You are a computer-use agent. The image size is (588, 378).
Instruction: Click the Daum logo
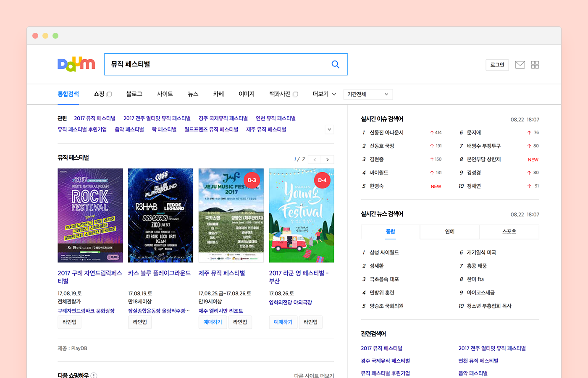[x=76, y=64]
